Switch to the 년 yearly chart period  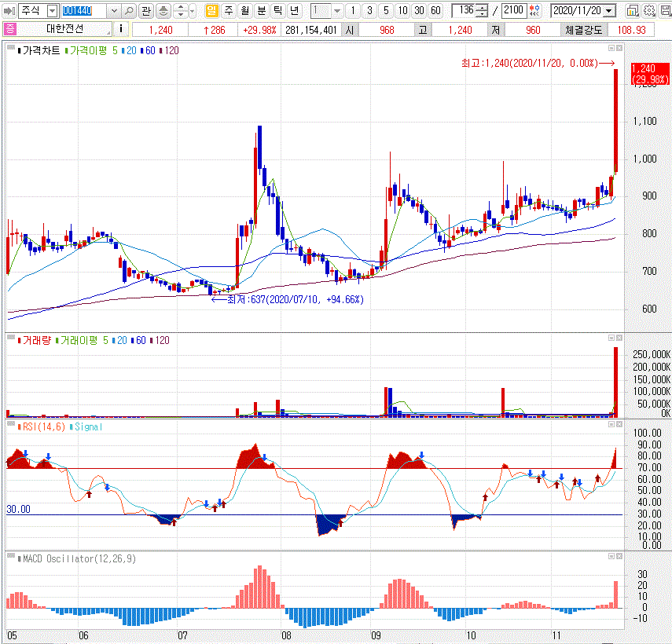coord(295,11)
